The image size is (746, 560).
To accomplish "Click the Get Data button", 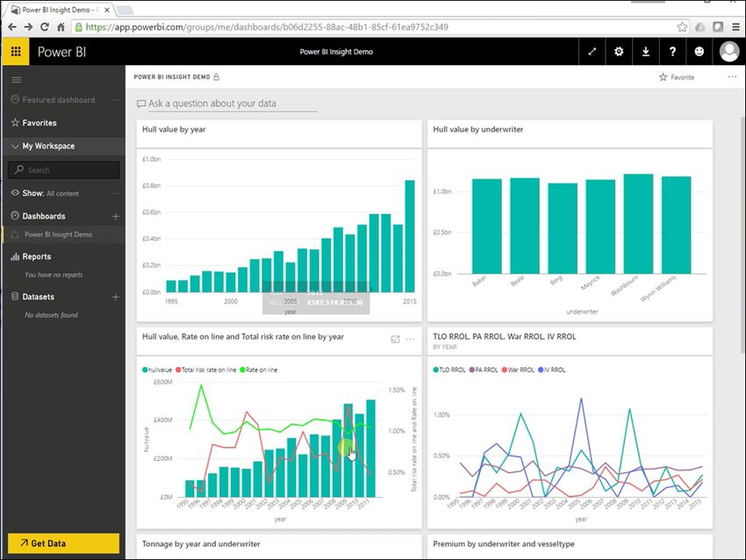I will pyautogui.click(x=63, y=543).
